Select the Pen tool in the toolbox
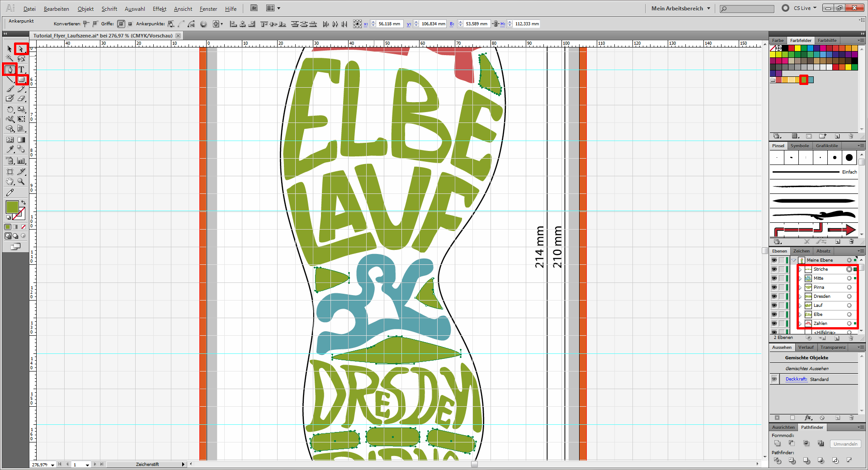Screen dimensions: 868x470 (x=9, y=69)
